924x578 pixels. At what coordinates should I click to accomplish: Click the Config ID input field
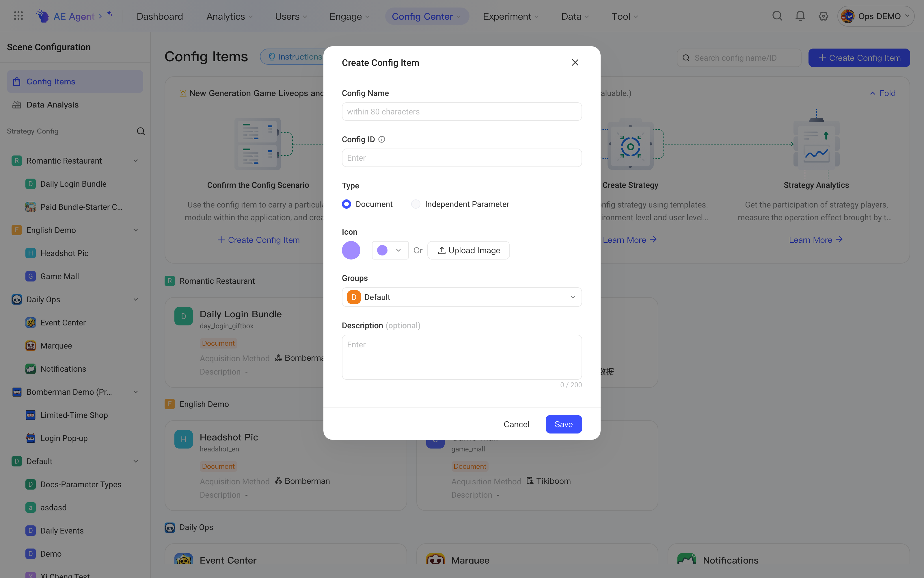pyautogui.click(x=462, y=158)
